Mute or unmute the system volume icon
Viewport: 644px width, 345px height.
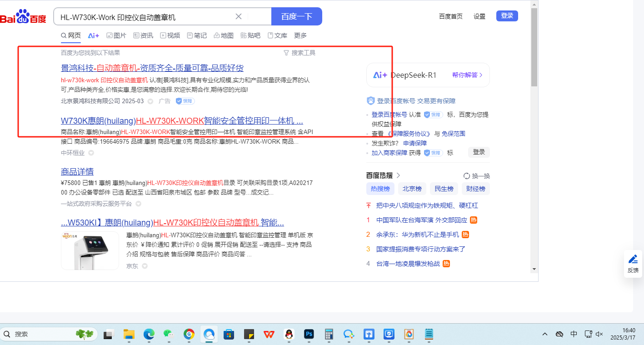599,334
